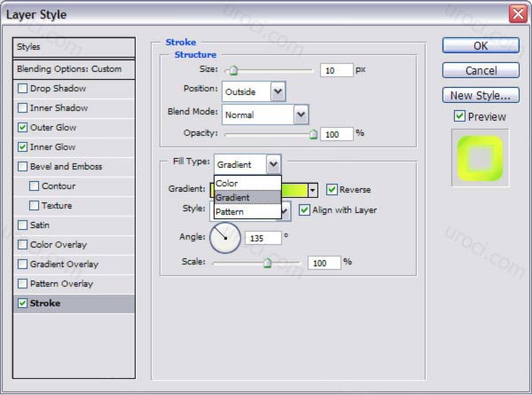Select the Contour label
This screenshot has height=395, width=532.
pyautogui.click(x=59, y=186)
